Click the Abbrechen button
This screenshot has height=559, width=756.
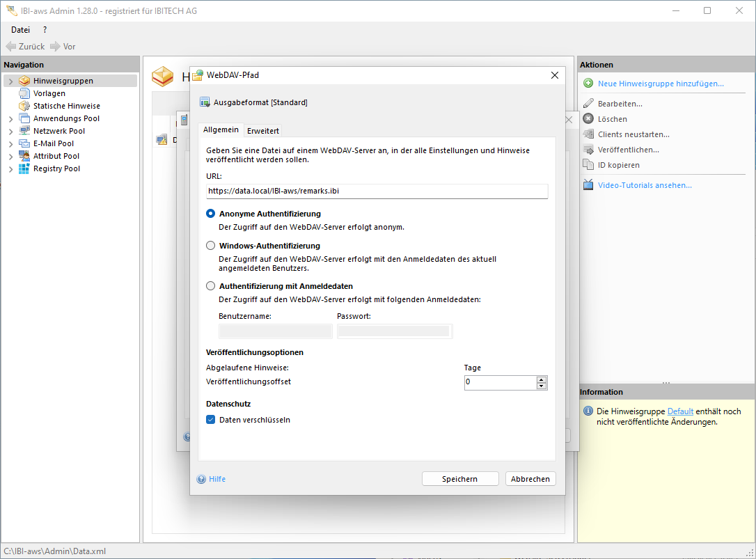click(x=530, y=479)
